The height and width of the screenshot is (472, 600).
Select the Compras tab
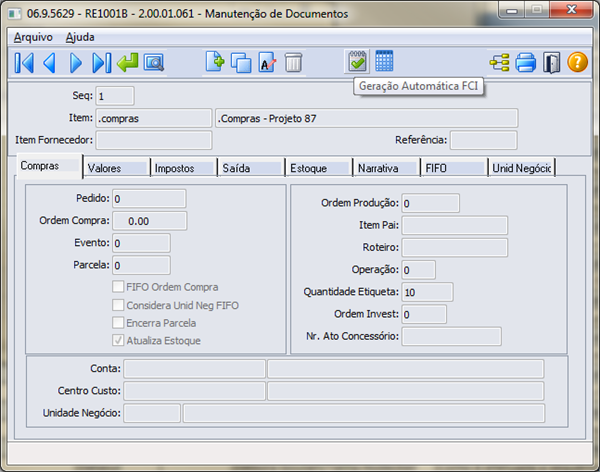point(49,166)
